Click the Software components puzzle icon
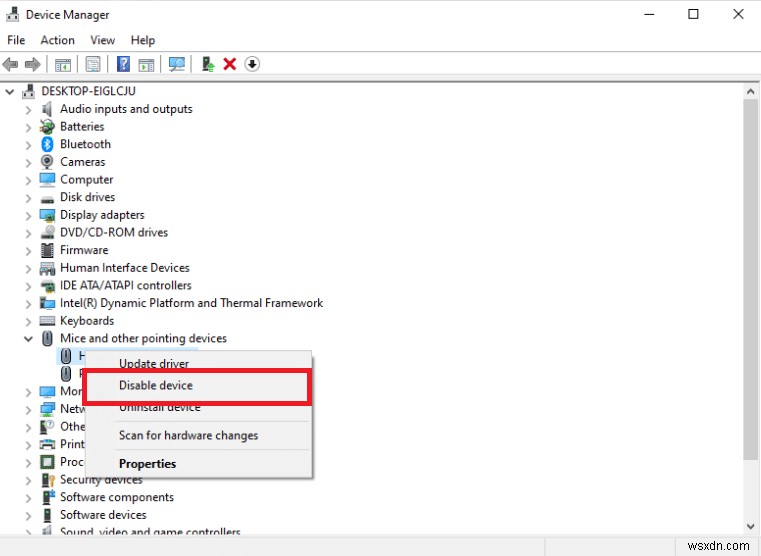The image size is (761, 556). click(48, 497)
